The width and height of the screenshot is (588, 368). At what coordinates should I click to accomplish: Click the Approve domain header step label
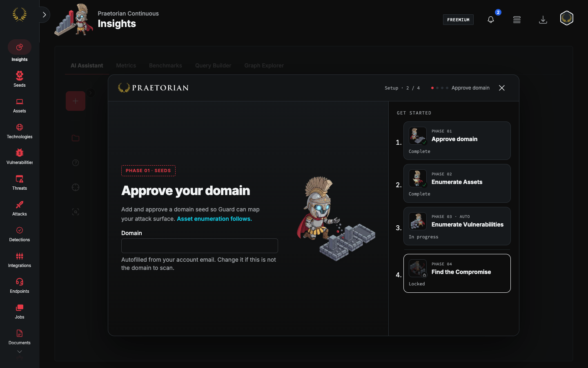point(470,88)
